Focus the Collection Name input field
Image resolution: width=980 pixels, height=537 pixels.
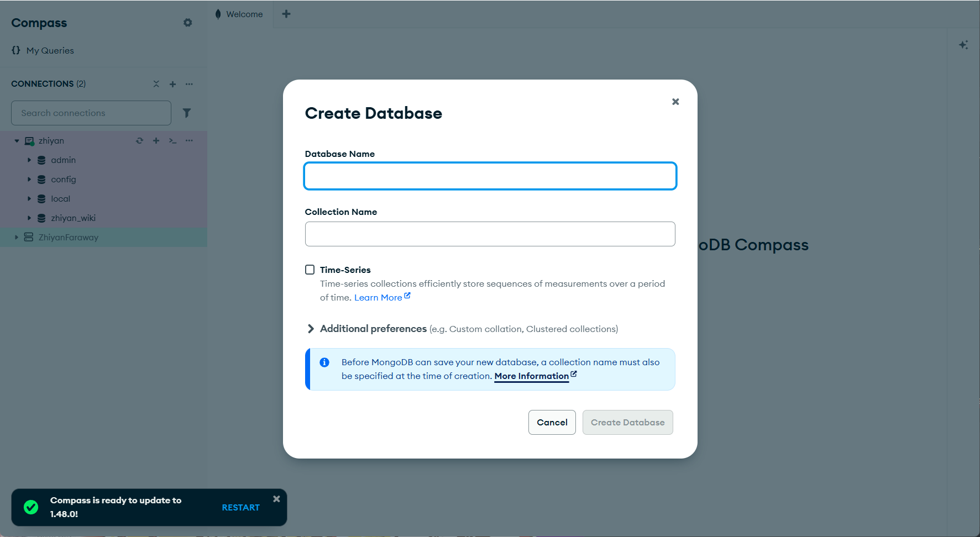coord(490,234)
